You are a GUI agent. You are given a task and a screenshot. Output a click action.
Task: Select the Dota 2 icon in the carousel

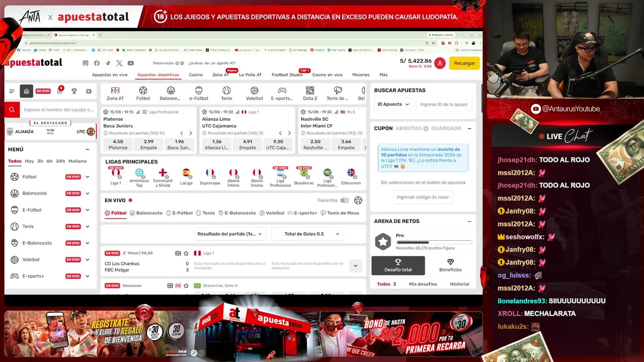(x=310, y=90)
